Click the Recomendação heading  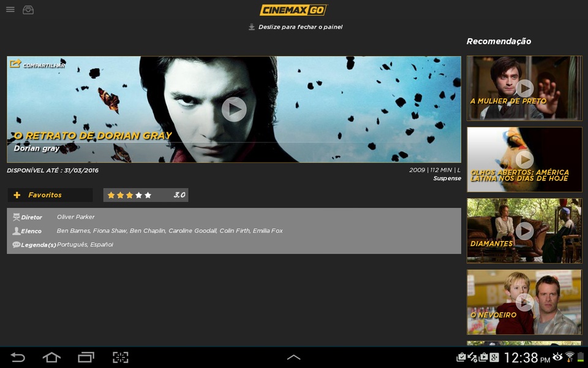pyautogui.click(x=499, y=41)
